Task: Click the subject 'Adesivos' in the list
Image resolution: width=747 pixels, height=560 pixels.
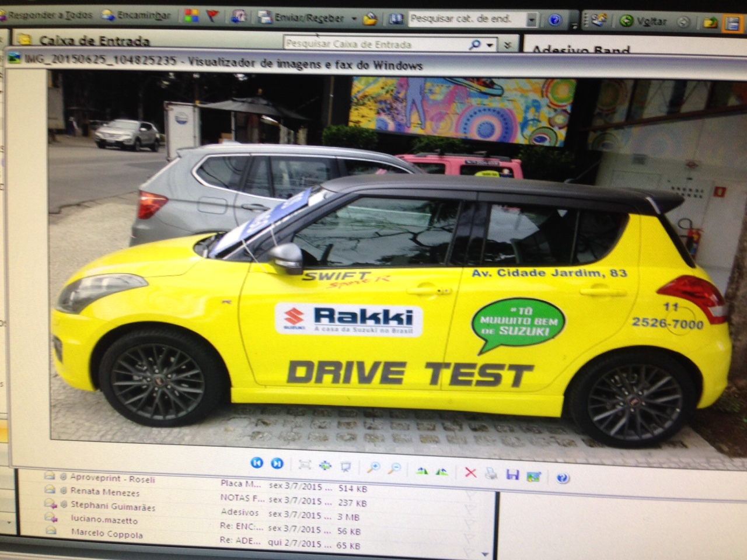Action: click(x=240, y=512)
